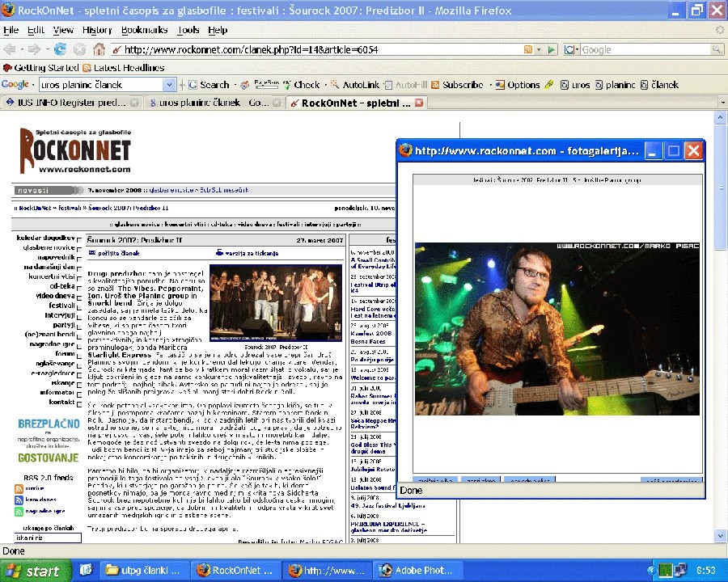
Task: Open the Help menu
Action: coord(218,30)
